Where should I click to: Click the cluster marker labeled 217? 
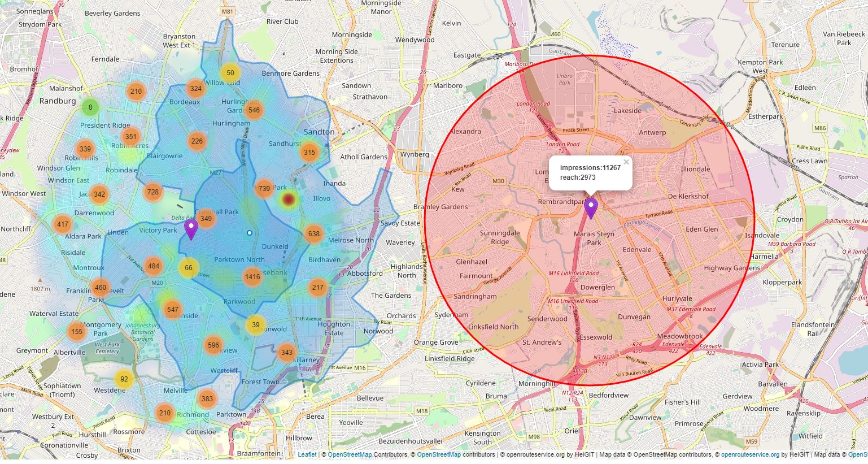pyautogui.click(x=318, y=287)
